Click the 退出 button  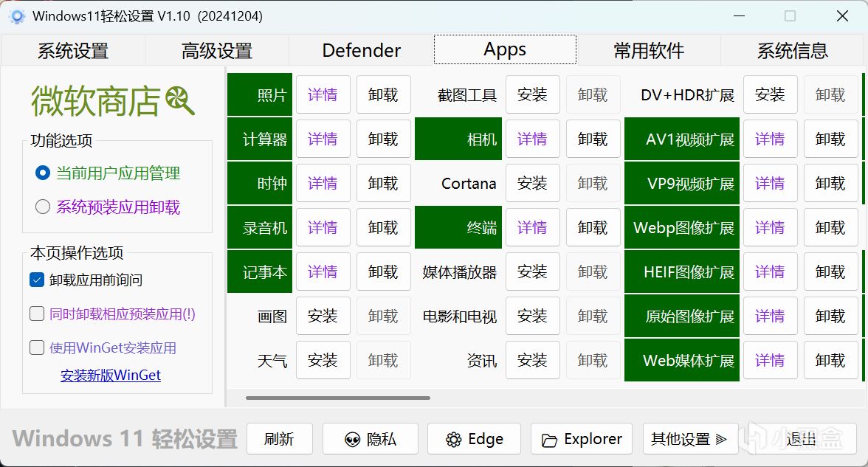(x=802, y=439)
